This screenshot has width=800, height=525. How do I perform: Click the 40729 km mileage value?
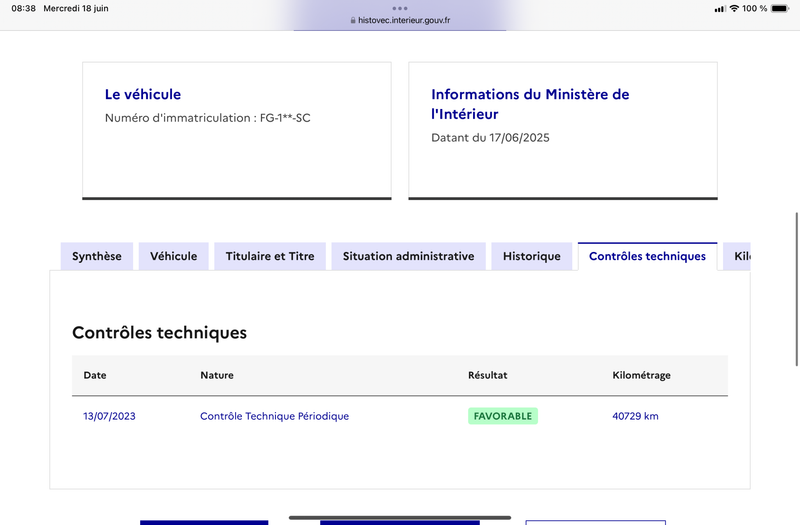(x=635, y=416)
